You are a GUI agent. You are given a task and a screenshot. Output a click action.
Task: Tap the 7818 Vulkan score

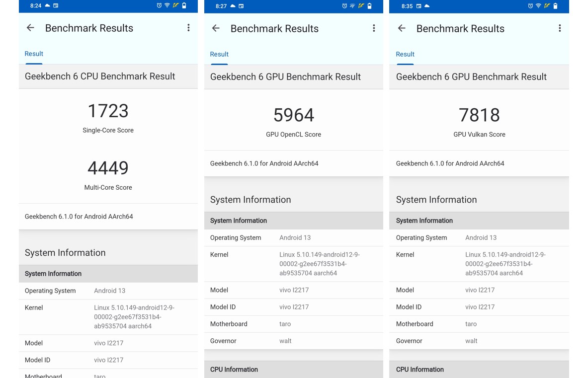479,115
